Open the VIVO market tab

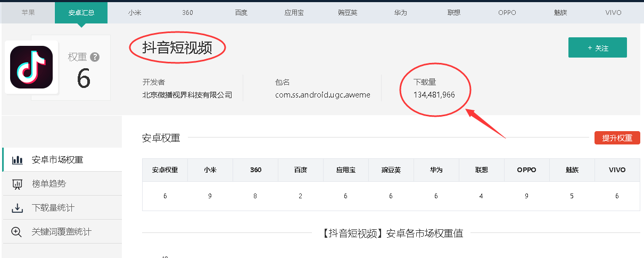coord(613,13)
